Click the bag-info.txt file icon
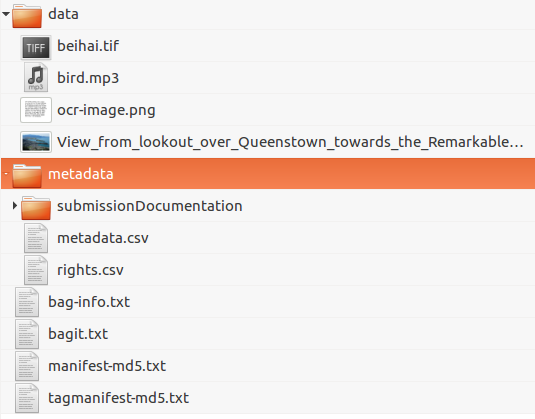Image resolution: width=535 pixels, height=419 pixels. coord(27,302)
